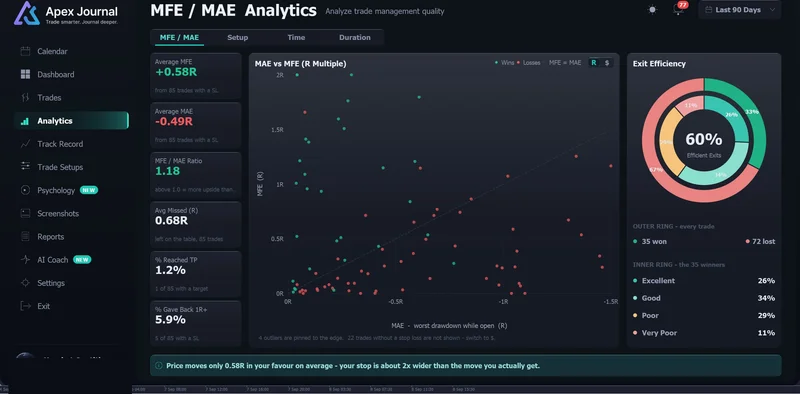800x394 pixels.
Task: Click the Trade Setups sliders icon
Action: point(25,167)
